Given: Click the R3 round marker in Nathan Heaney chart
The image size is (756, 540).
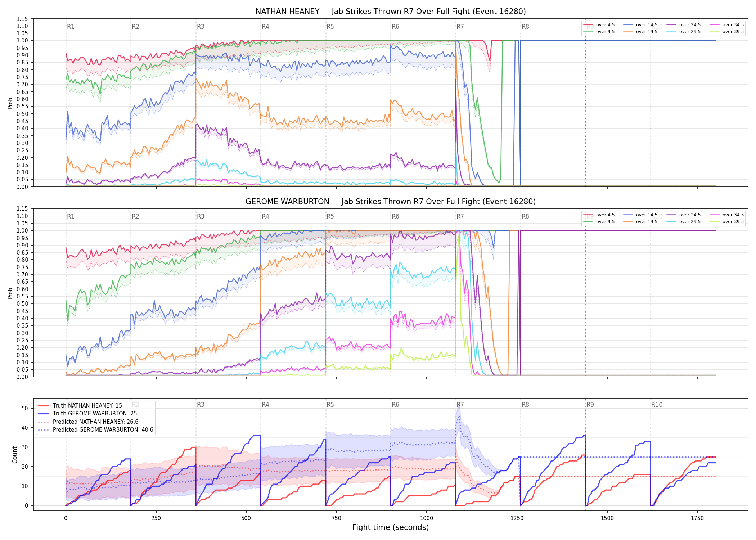Looking at the screenshot, I should pyautogui.click(x=201, y=27).
